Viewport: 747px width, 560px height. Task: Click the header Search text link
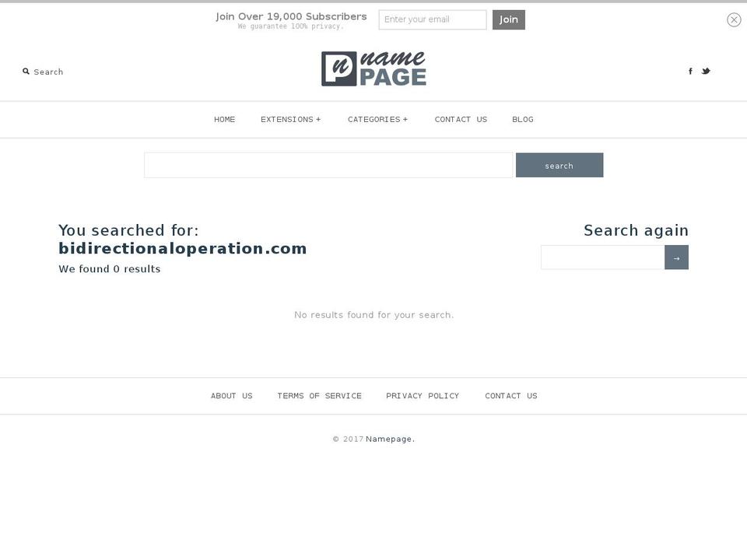tap(48, 72)
